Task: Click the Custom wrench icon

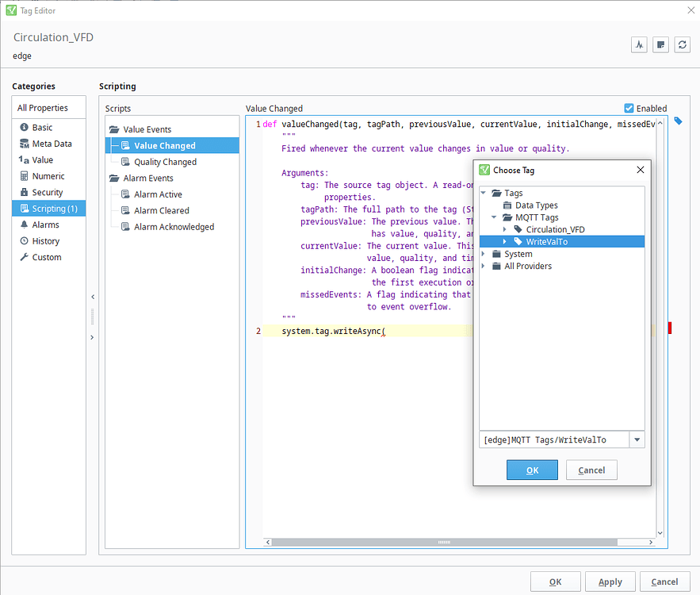Action: point(24,257)
